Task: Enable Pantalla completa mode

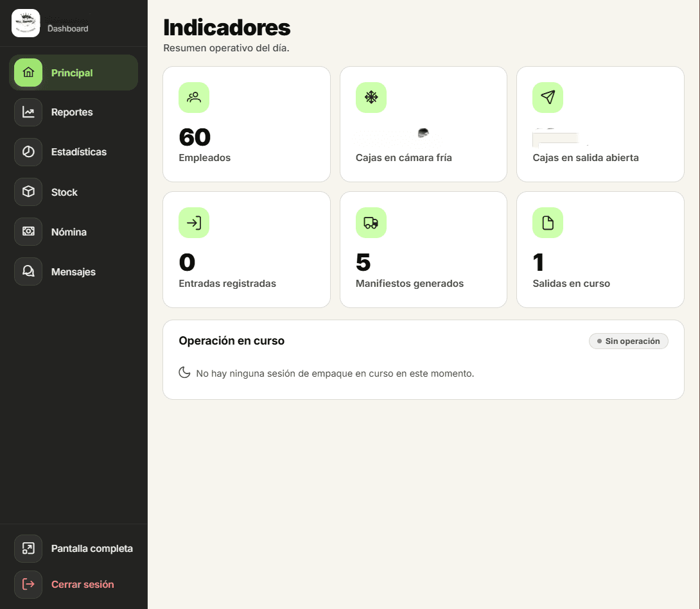Action: (x=73, y=548)
